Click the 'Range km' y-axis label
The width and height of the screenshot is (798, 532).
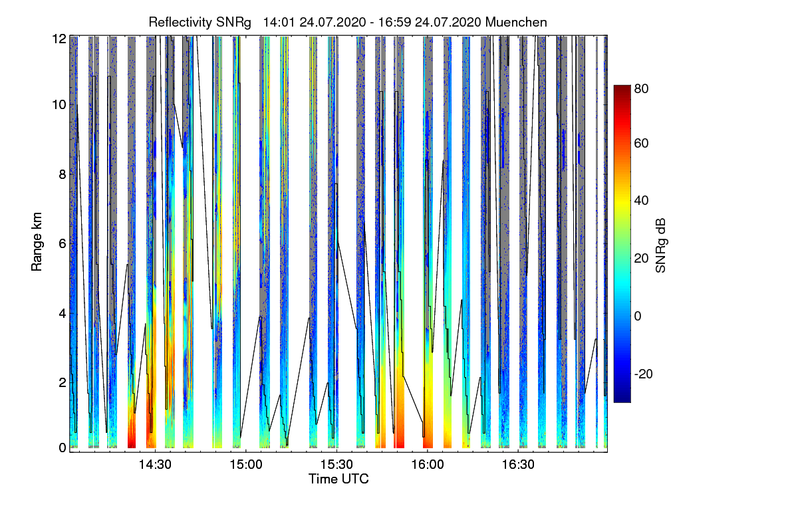tap(36, 243)
